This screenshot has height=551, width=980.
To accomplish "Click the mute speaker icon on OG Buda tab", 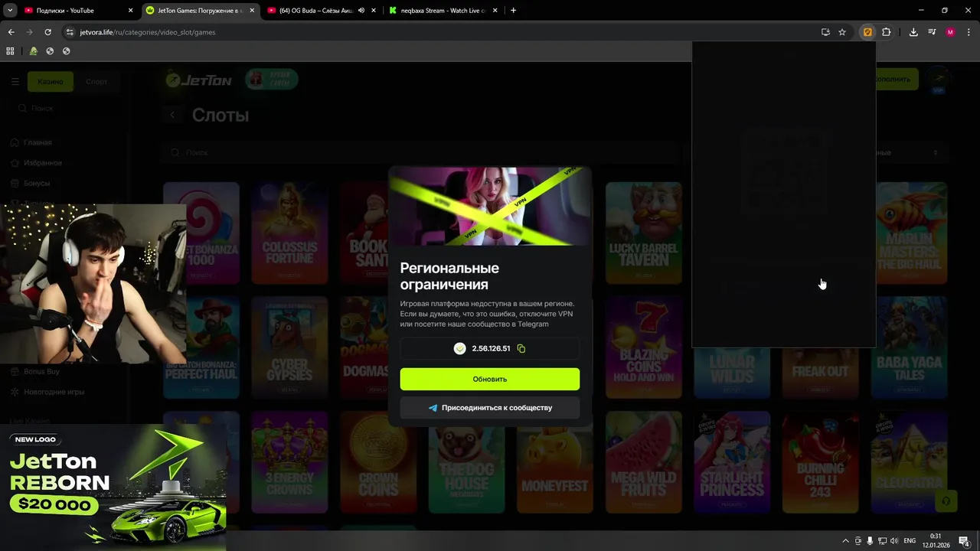I will [361, 11].
